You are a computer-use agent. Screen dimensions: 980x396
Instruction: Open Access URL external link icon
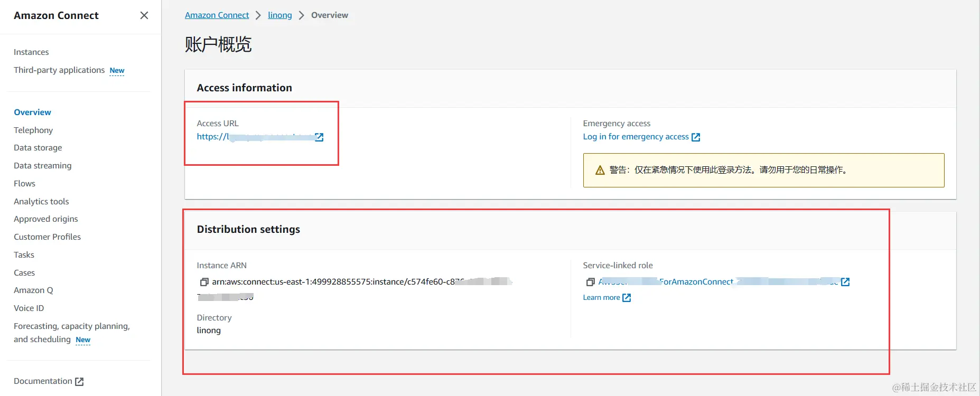[x=319, y=137]
